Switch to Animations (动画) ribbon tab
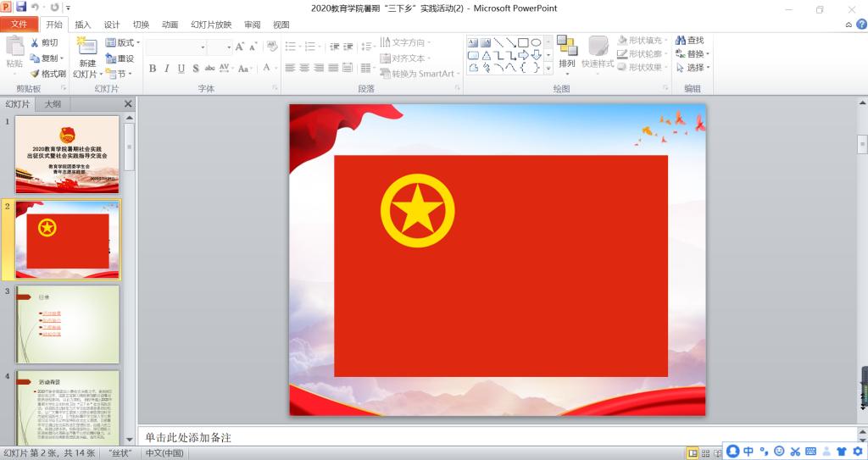 170,25
